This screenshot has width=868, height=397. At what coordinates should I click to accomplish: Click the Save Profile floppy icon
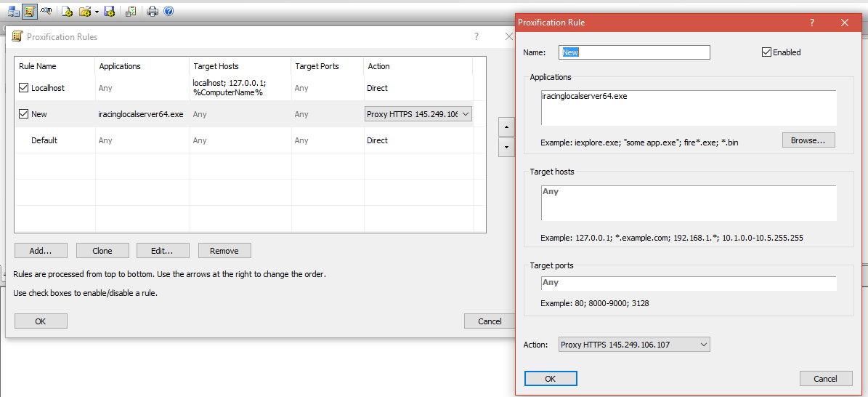[110, 11]
